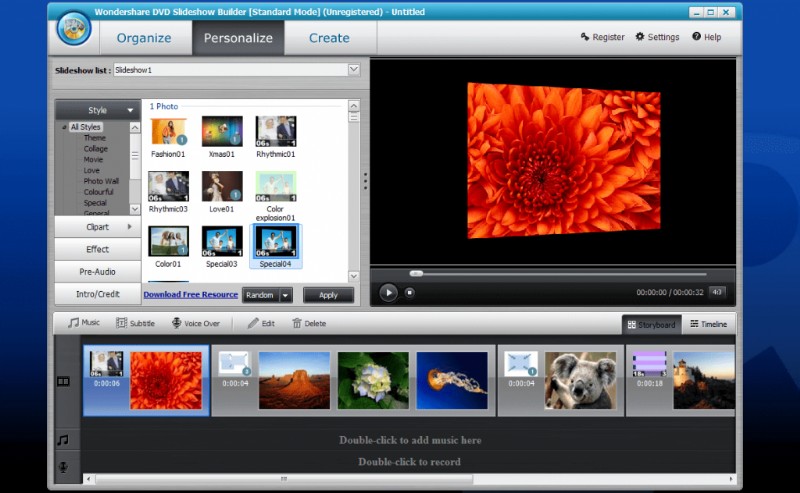Choose the Rhythmic03 style thumbnail

pos(168,186)
